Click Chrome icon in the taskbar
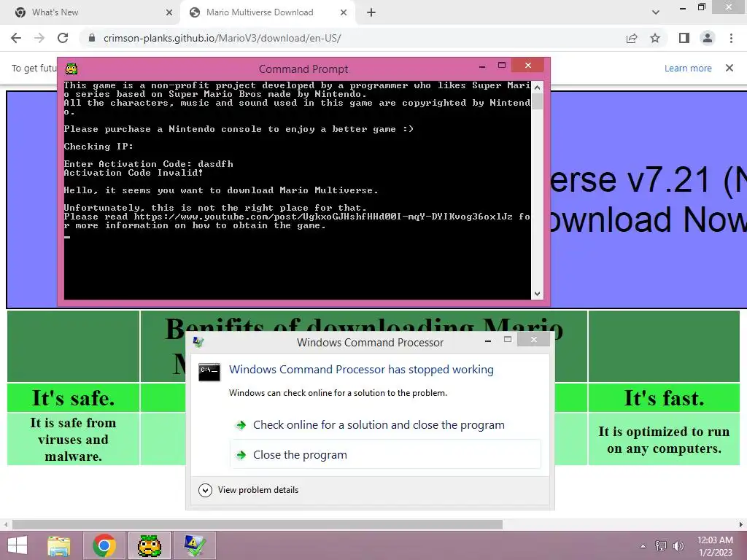The width and height of the screenshot is (747, 560). pos(104,545)
